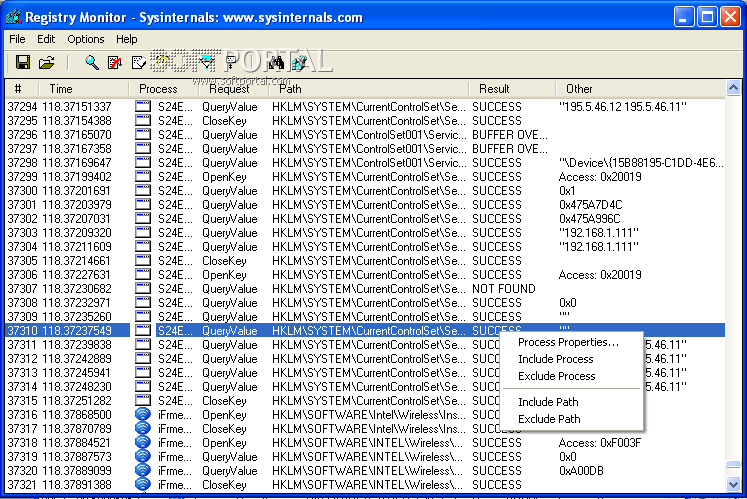Image resolution: width=747 pixels, height=499 pixels.
Task: Click the wireless icon in row 37319
Action: (x=143, y=456)
